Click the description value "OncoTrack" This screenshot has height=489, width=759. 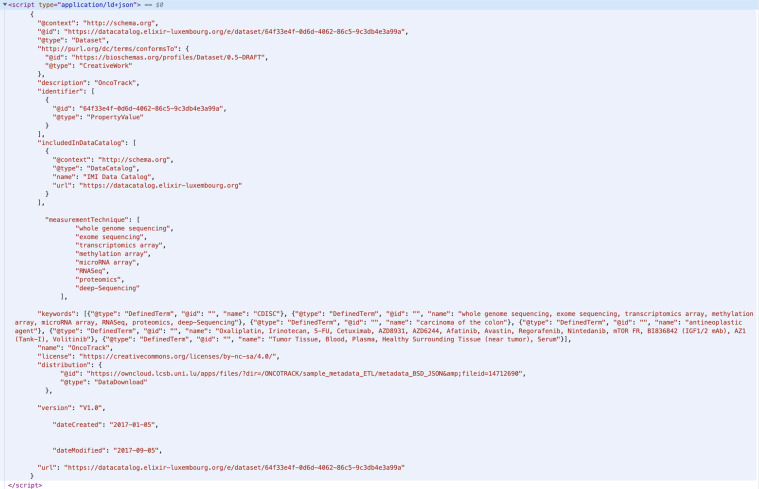[116, 83]
